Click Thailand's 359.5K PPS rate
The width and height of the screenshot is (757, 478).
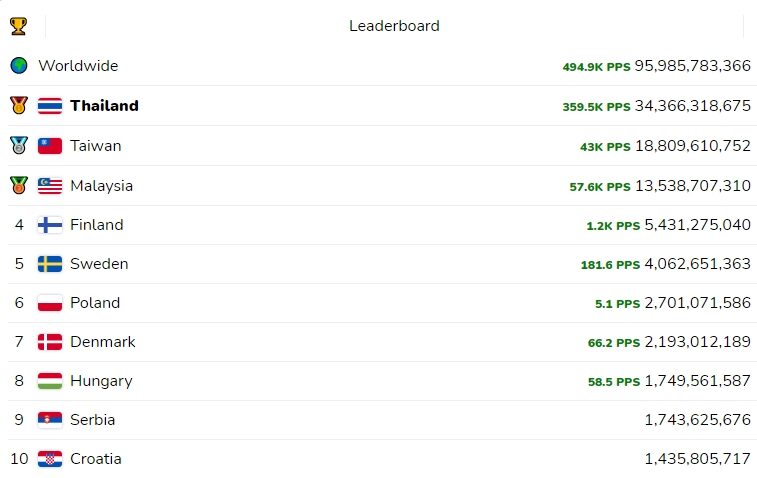596,107
